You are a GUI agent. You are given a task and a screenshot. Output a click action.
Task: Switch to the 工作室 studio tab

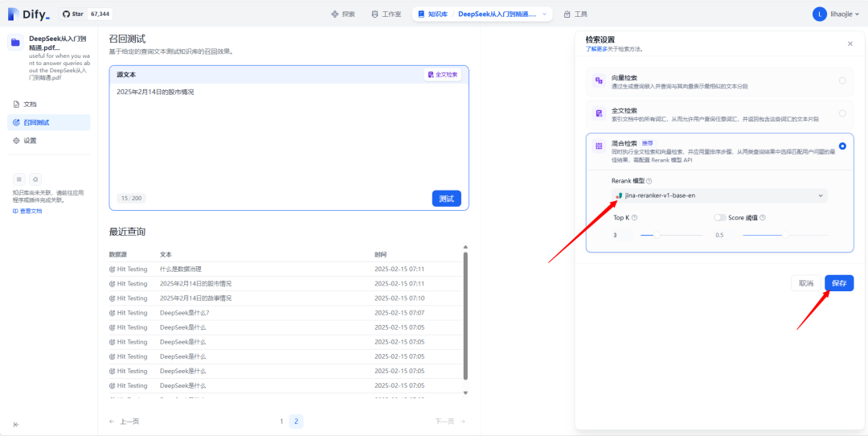click(x=386, y=14)
